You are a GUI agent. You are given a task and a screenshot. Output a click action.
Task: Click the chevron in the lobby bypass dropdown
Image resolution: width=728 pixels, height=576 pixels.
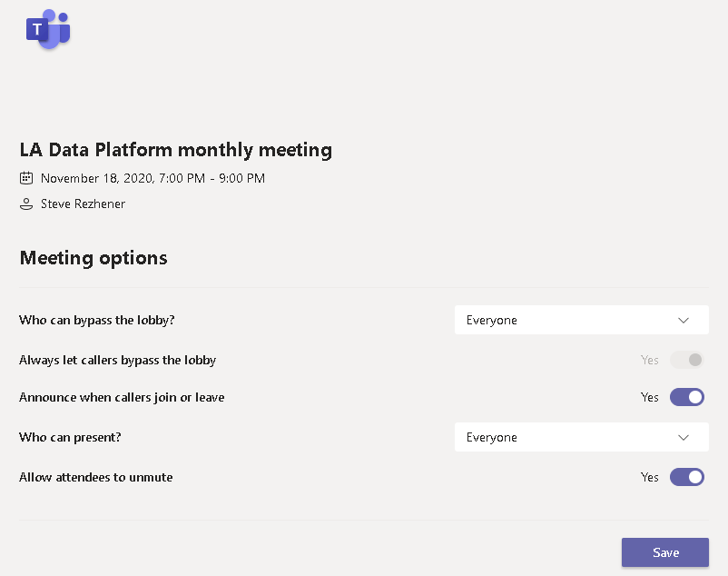pos(684,320)
